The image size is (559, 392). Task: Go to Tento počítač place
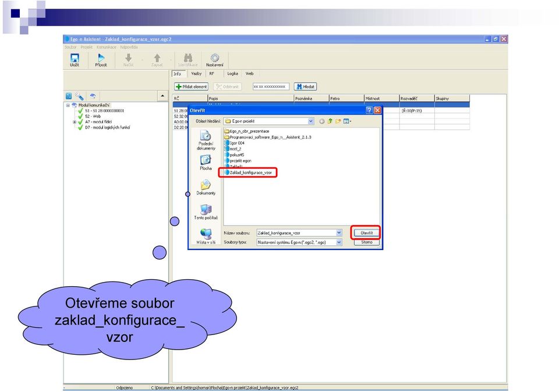206,212
